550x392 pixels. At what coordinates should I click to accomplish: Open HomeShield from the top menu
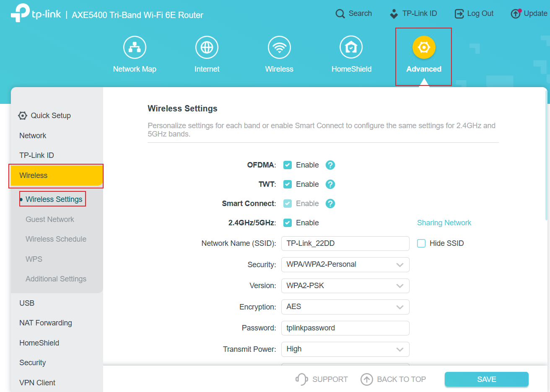click(351, 47)
